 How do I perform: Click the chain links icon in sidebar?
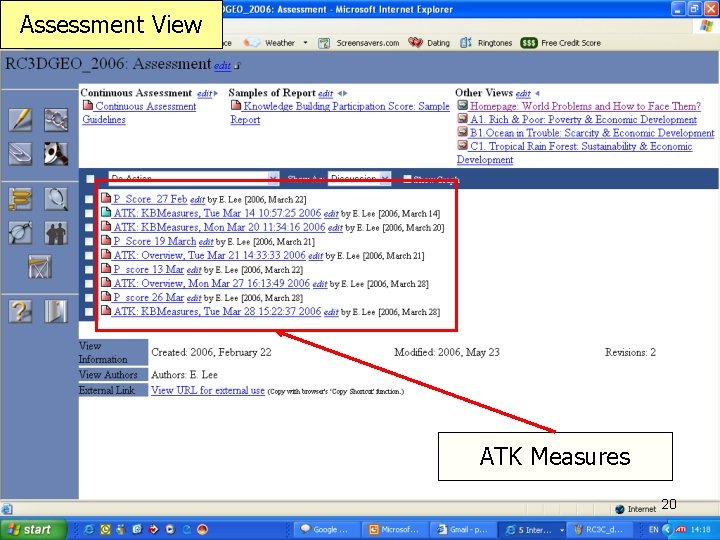click(x=56, y=120)
